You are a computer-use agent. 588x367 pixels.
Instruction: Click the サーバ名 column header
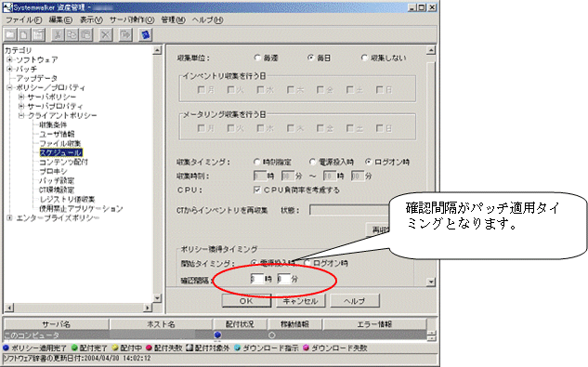pos(57,324)
